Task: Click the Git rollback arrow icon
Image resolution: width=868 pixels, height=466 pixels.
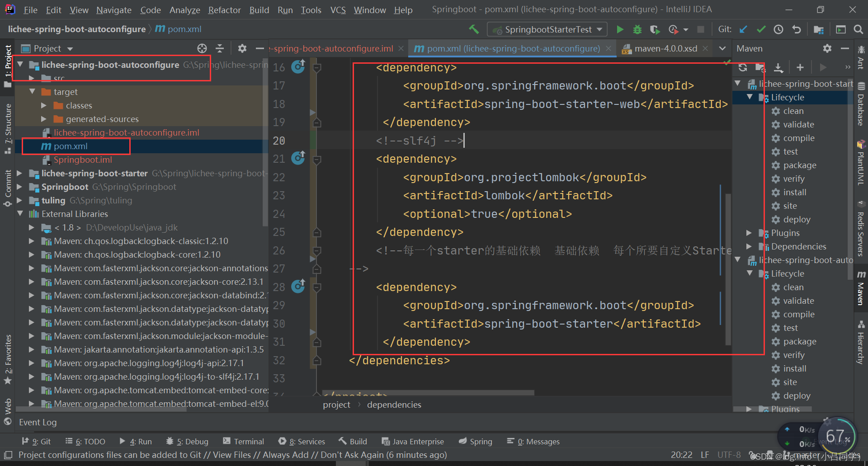Action: tap(797, 29)
